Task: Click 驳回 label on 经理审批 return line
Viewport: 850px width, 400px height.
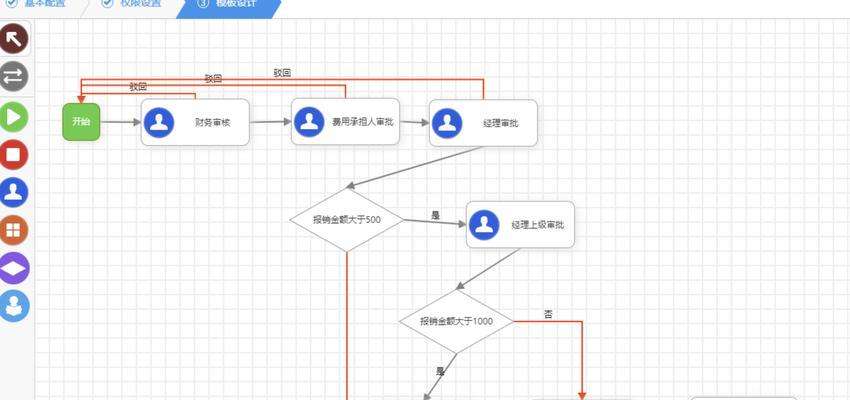Action: coord(282,73)
